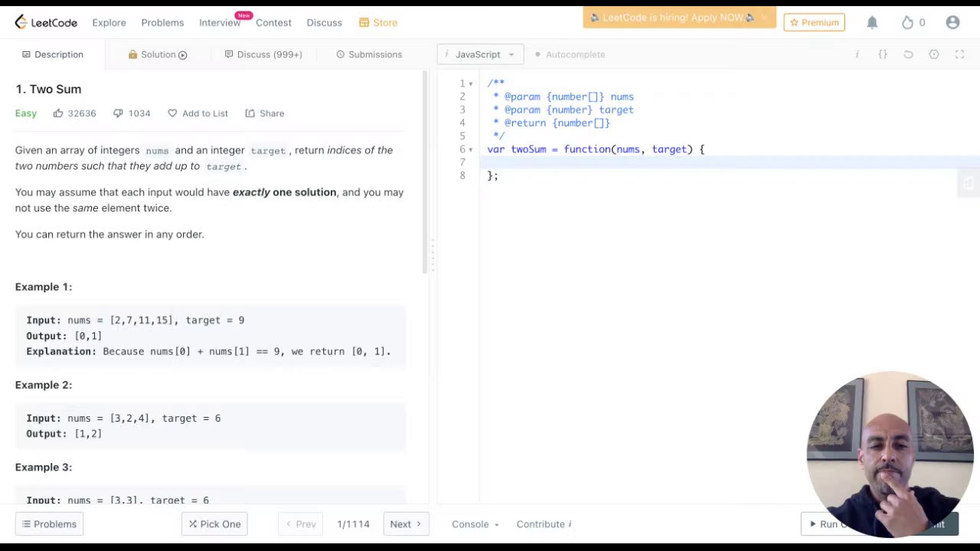
Task: Click the heart icon for Add to List
Action: click(x=172, y=113)
